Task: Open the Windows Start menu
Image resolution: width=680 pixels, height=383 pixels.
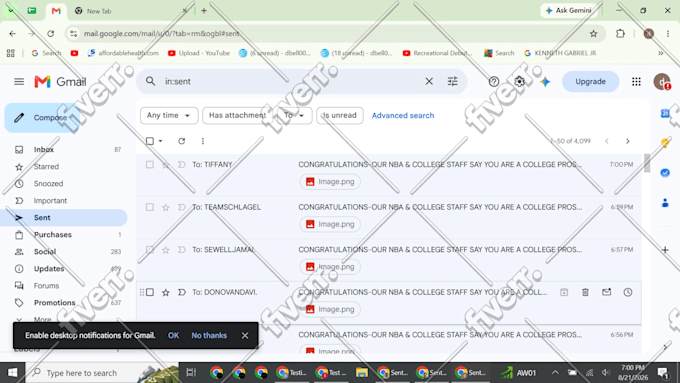Action: pos(12,373)
